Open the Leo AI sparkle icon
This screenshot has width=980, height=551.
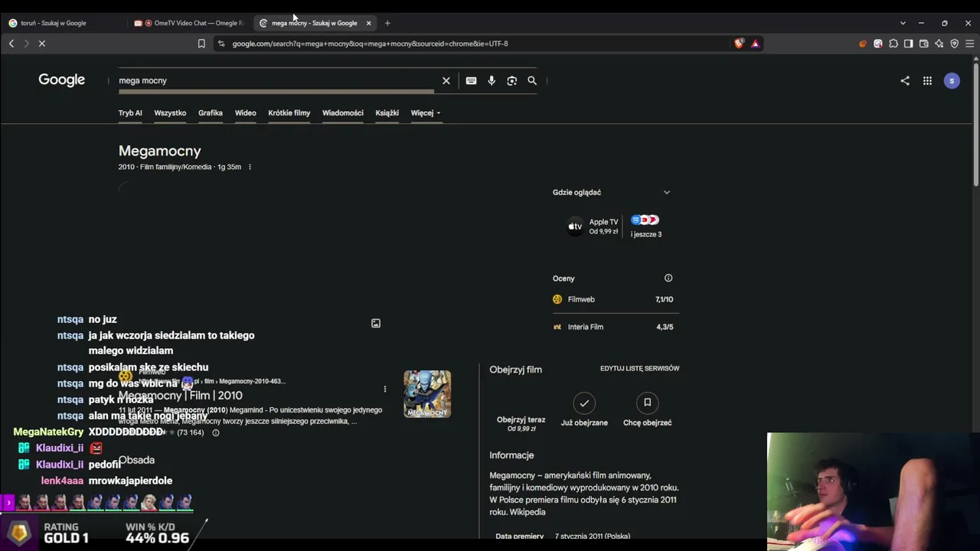pos(939,44)
